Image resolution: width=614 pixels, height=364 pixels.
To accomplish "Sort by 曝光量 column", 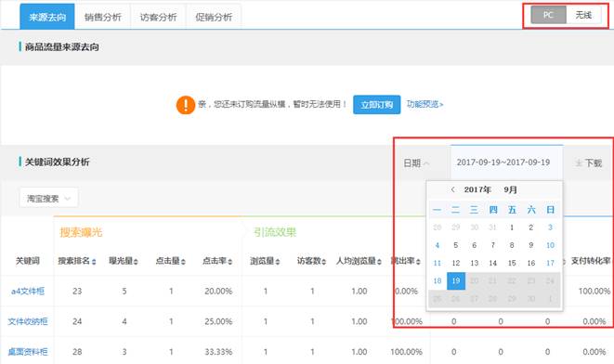I will pyautogui.click(x=124, y=261).
